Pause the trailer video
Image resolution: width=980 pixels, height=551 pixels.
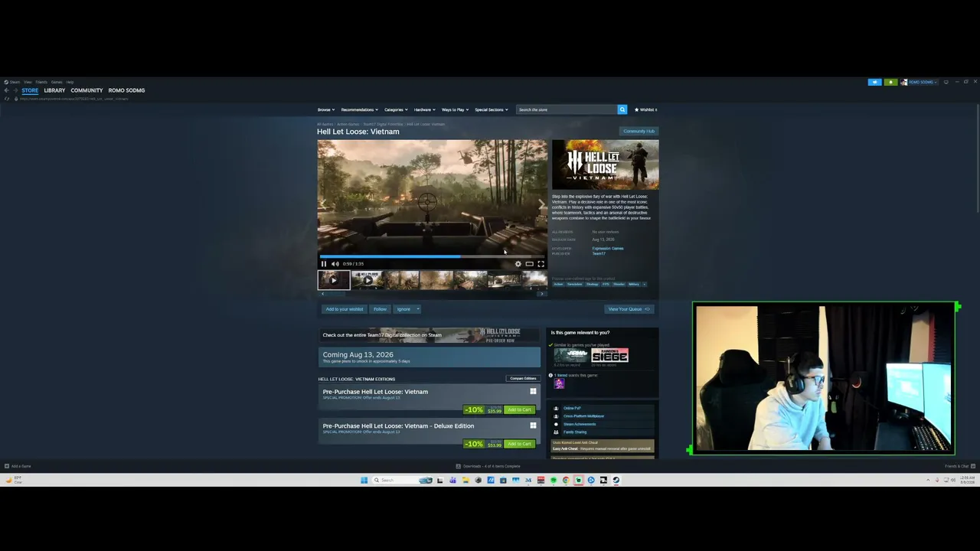324,264
